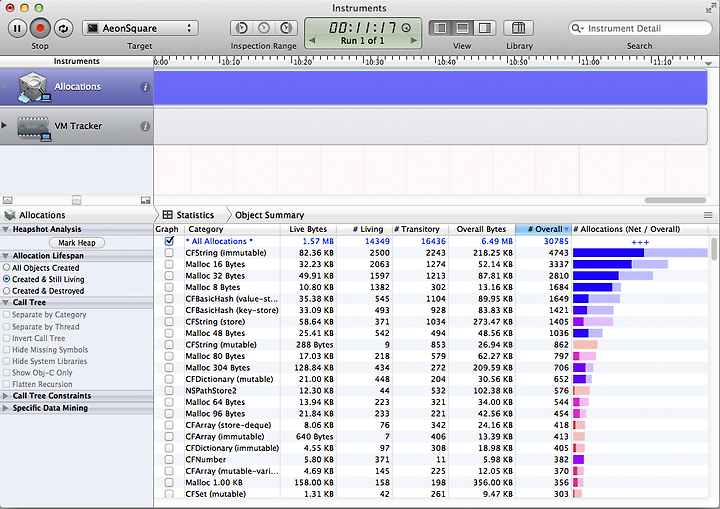The image size is (720, 509).
Task: Select the Object Summary breadcrumb
Action: click(270, 215)
